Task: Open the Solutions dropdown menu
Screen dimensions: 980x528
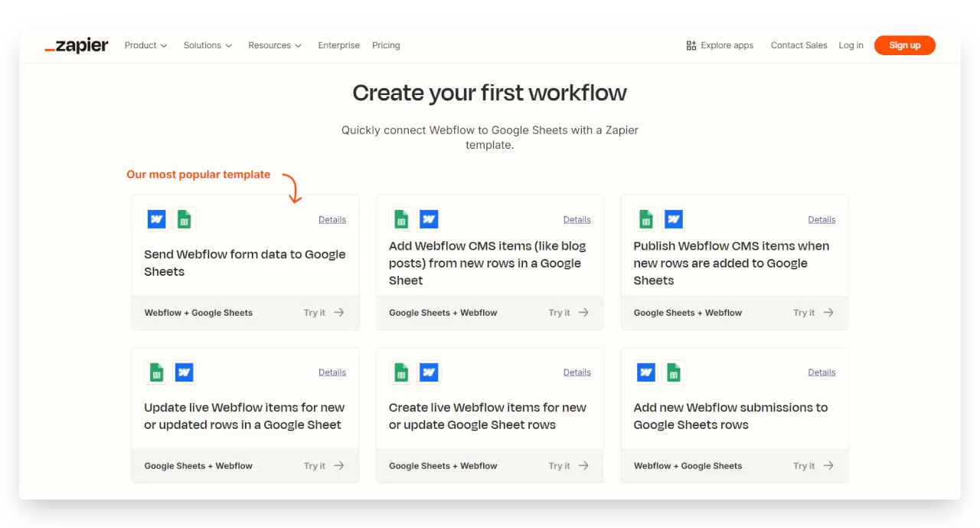Action: point(207,45)
